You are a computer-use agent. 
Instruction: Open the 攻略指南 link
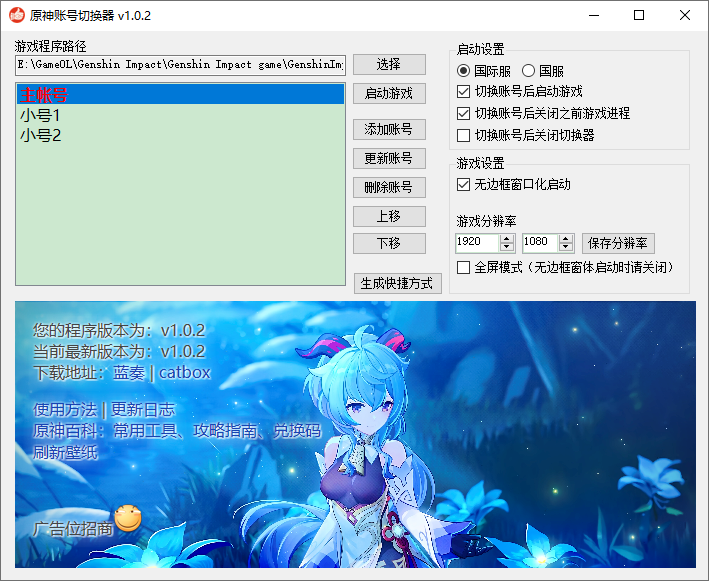coord(225,431)
